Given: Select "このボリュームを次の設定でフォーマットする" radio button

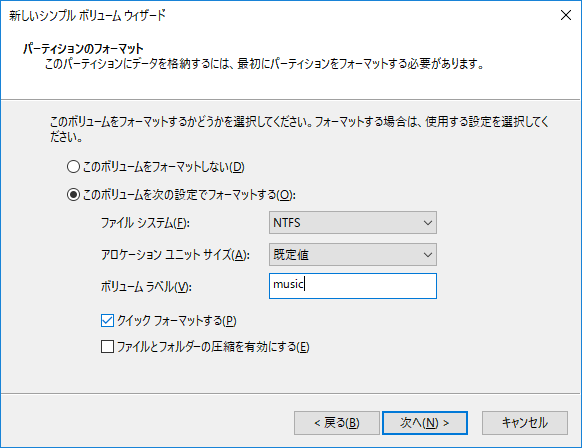Looking at the screenshot, I should [73, 194].
